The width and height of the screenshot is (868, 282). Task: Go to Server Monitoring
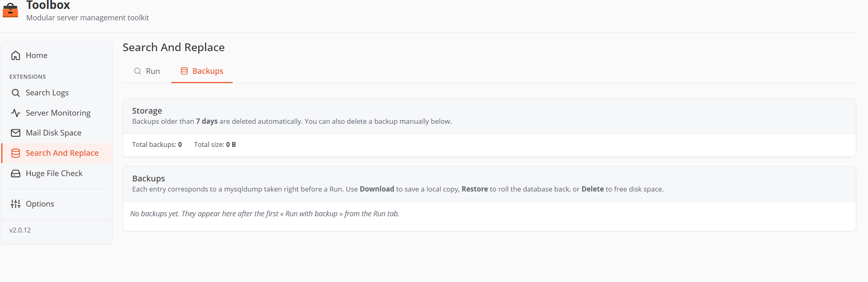point(57,113)
